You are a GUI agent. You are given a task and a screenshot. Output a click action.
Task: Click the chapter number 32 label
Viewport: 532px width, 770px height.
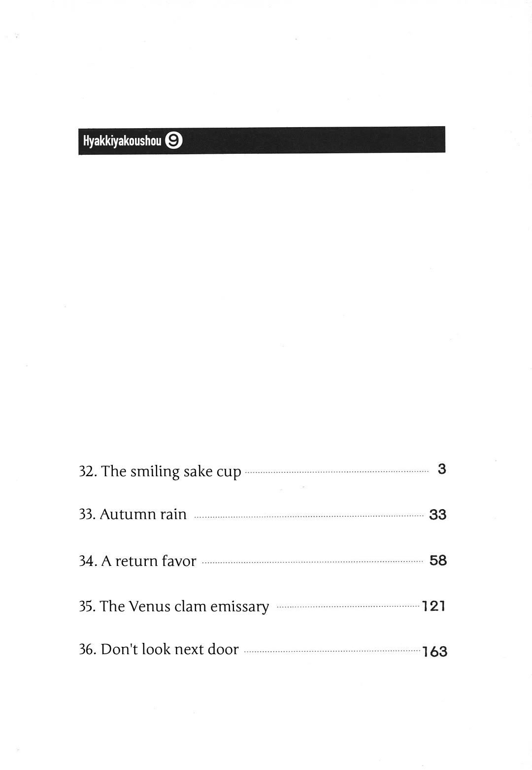click(88, 471)
